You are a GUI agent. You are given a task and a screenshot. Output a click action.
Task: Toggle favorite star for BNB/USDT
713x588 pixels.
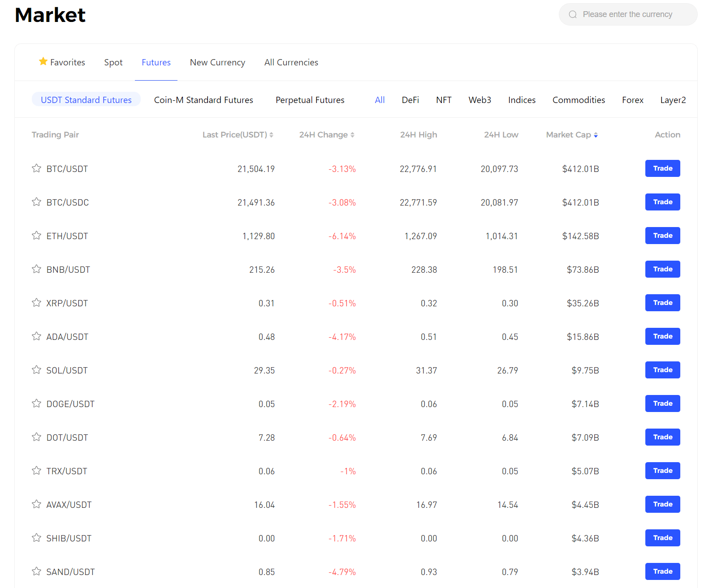coord(36,269)
